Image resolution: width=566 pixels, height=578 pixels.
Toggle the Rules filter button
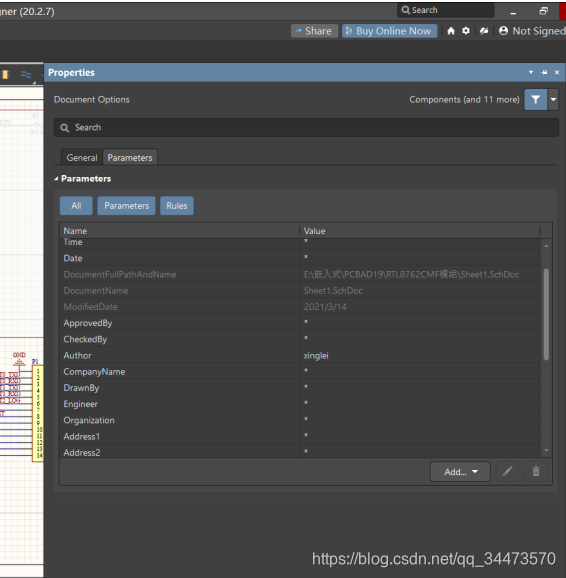pyautogui.click(x=177, y=206)
